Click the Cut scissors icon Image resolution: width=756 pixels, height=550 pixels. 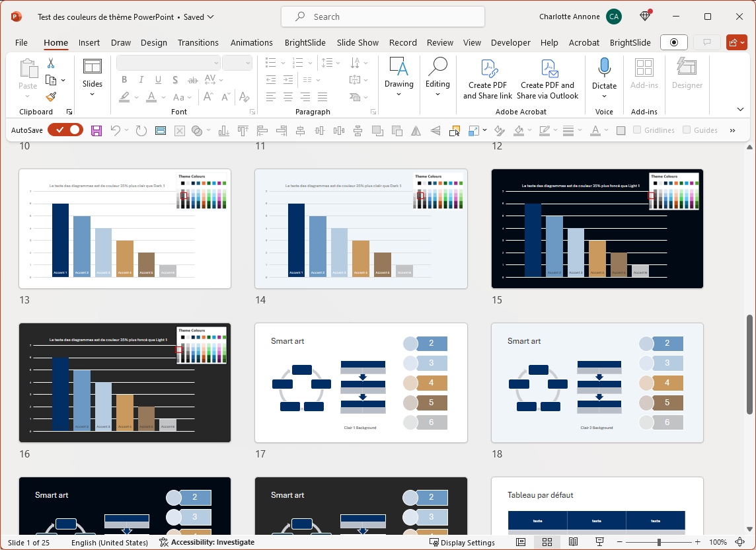point(51,63)
